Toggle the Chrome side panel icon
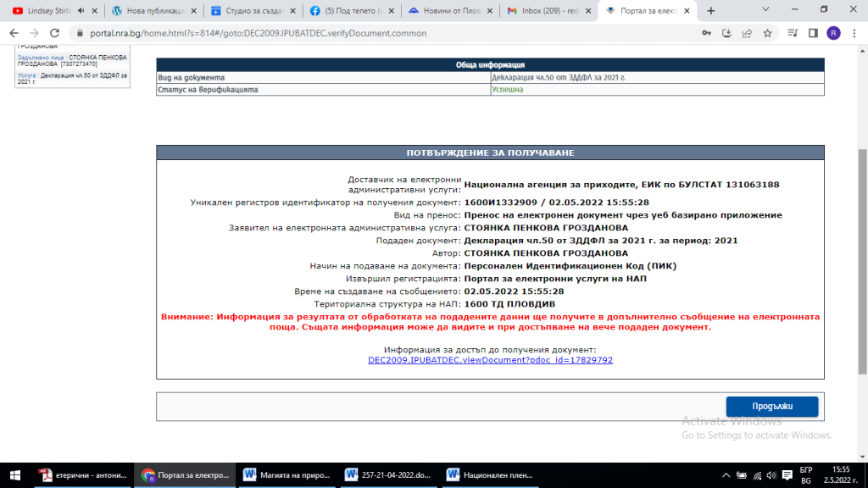This screenshot has height=488, width=868. coord(813,33)
